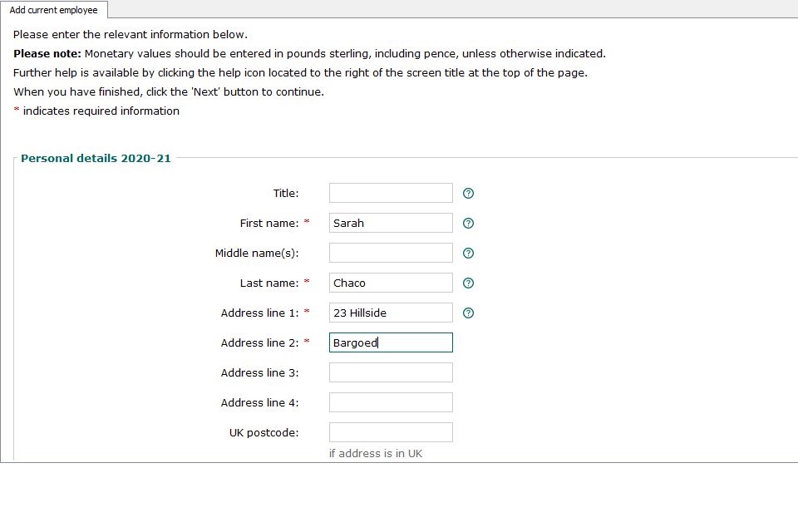Click the required asterisk beside Last name
Viewport: 798px width, 532px height.
[308, 283]
